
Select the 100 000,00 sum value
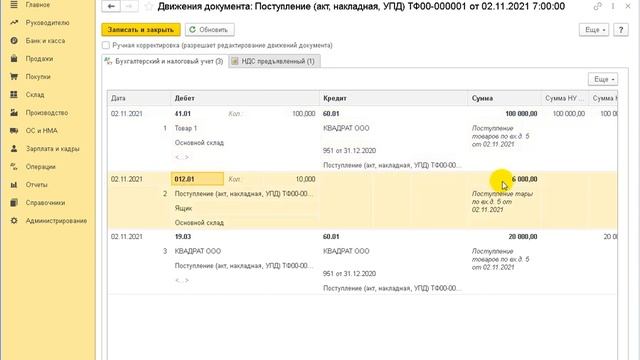pyautogui.click(x=521, y=114)
